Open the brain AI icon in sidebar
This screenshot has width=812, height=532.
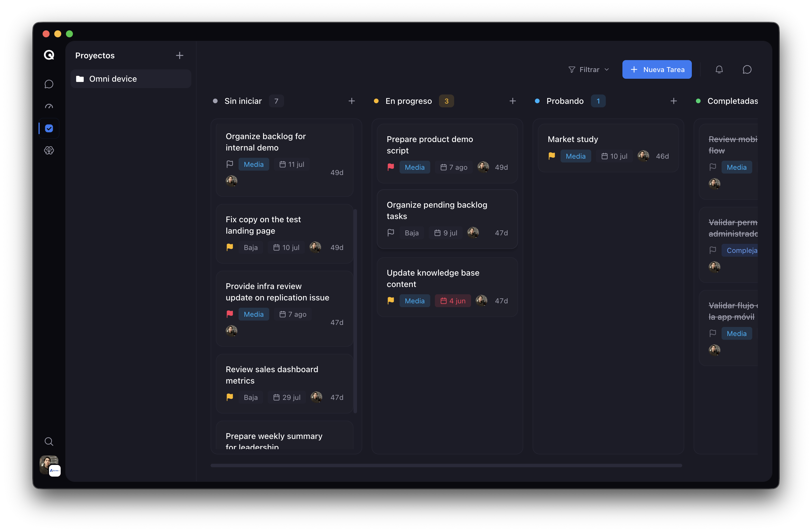(x=49, y=150)
